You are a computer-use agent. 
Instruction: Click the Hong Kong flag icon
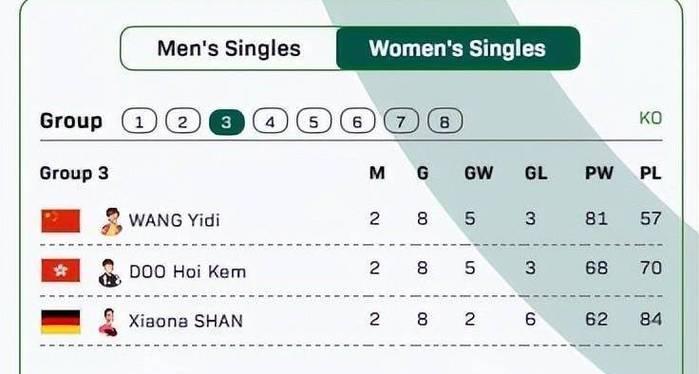pyautogui.click(x=61, y=271)
